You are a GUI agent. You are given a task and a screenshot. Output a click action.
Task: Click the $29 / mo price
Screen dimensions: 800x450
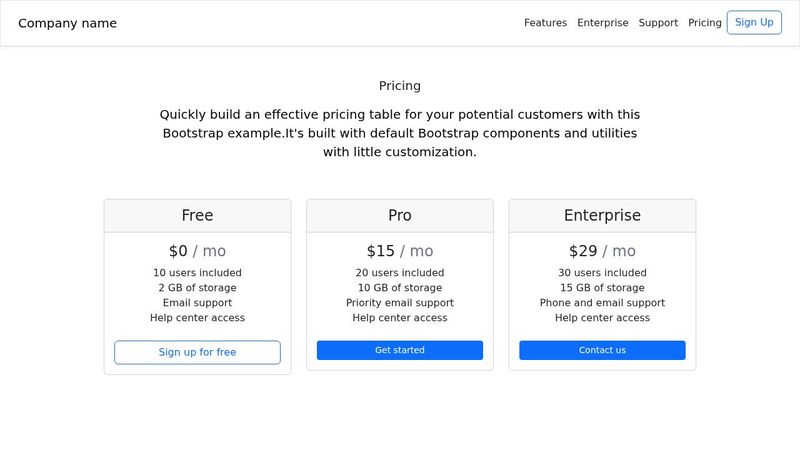[x=602, y=251]
